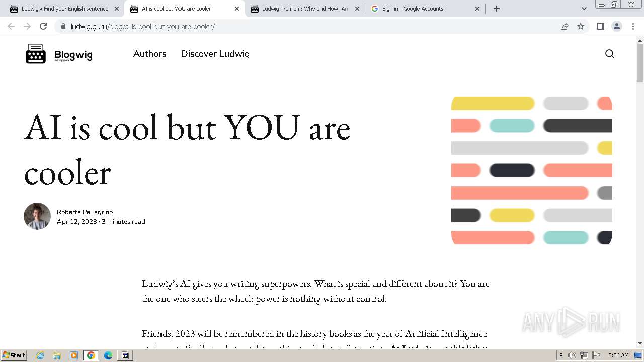Click Roberta Pellegrino's author photo
Screen dimensions: 644x362
[x=37, y=216]
